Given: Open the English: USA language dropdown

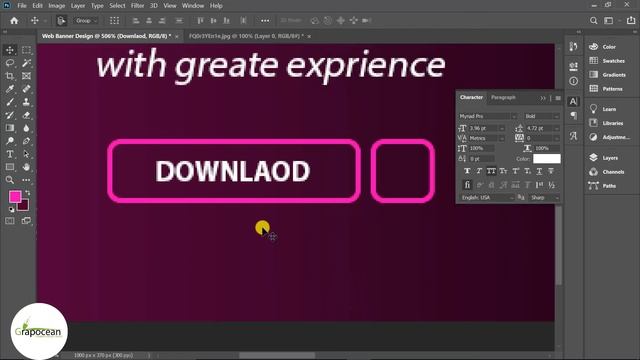Looking at the screenshot, I should (x=487, y=198).
